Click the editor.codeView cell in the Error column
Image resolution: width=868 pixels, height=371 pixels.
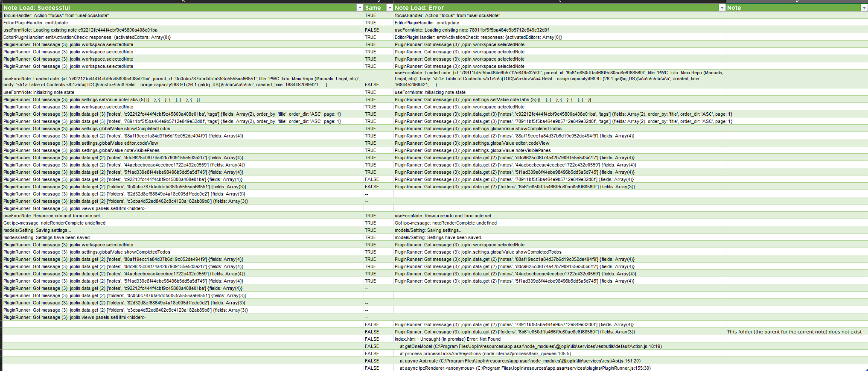(x=559, y=143)
